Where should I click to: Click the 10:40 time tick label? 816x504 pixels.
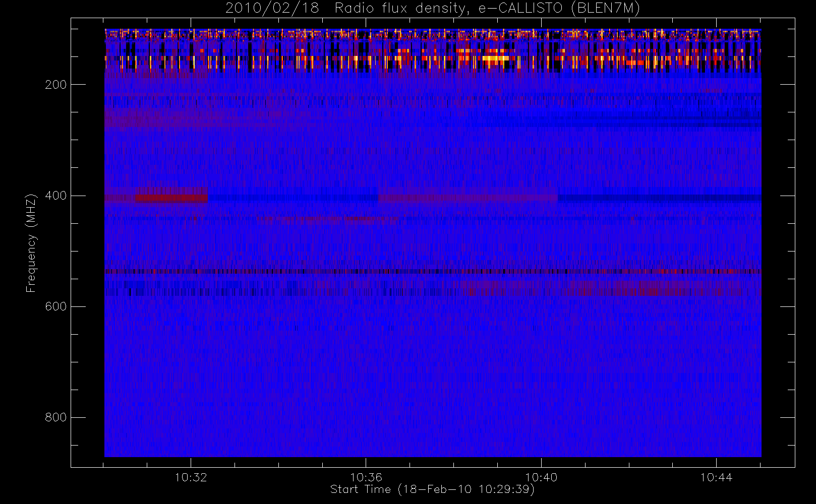coord(541,477)
